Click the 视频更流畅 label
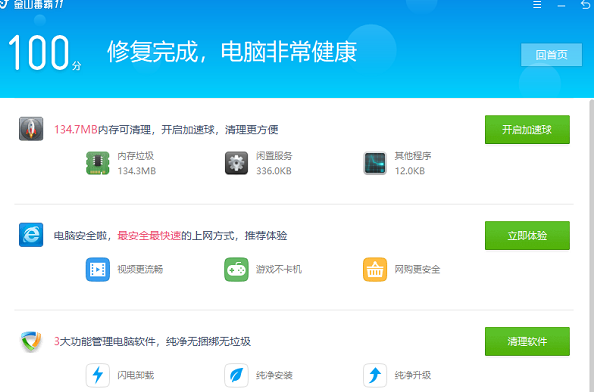This screenshot has width=594, height=392. (140, 269)
